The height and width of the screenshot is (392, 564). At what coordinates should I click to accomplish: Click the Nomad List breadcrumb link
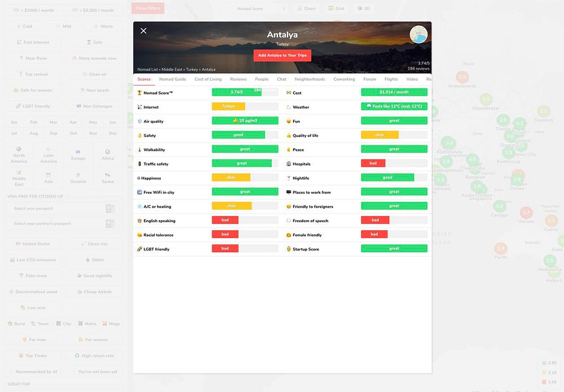(x=147, y=69)
